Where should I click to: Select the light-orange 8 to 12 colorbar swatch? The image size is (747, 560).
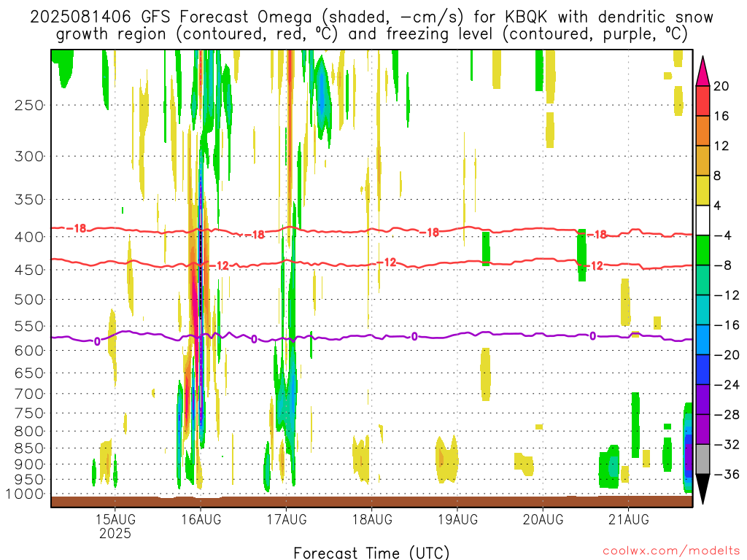(x=703, y=160)
